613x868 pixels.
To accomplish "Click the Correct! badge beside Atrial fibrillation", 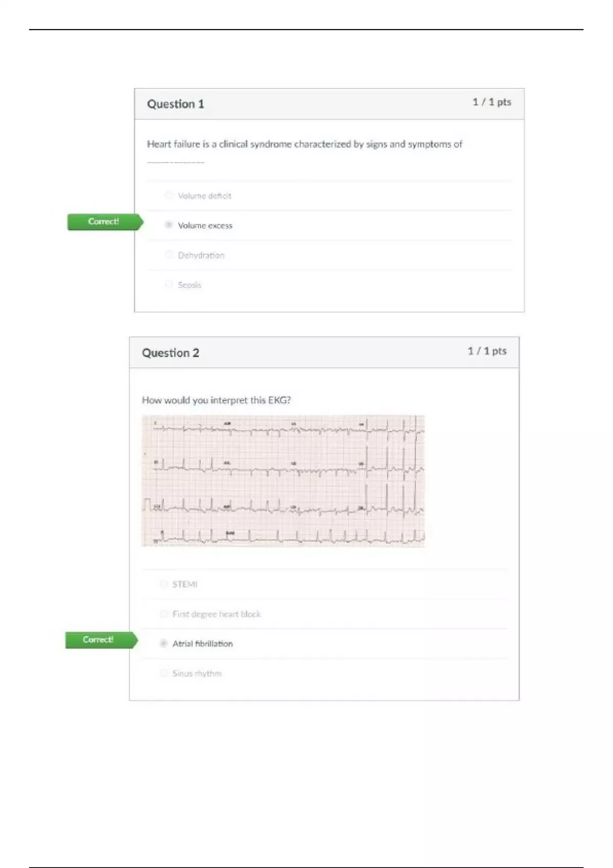I will [99, 640].
